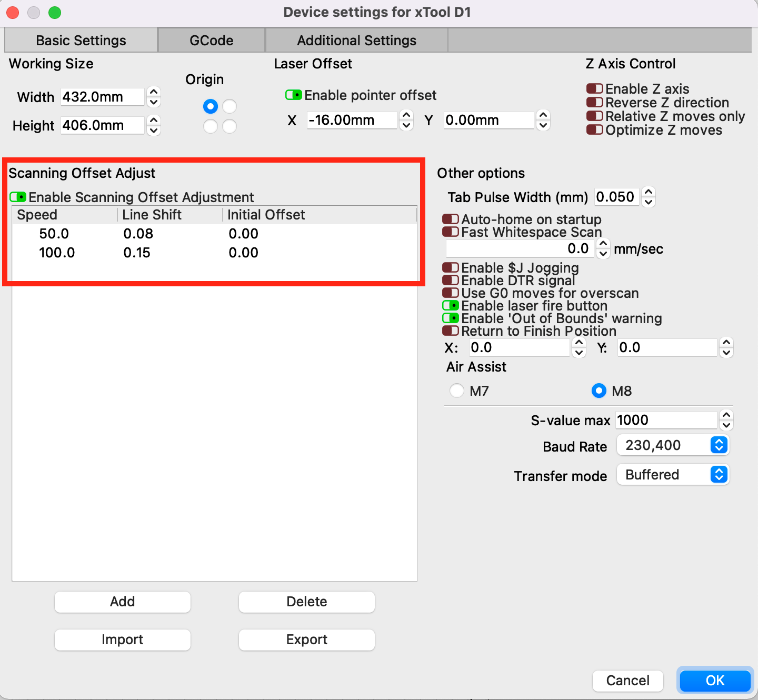
Task: Confirm settings with OK
Action: [x=715, y=681]
